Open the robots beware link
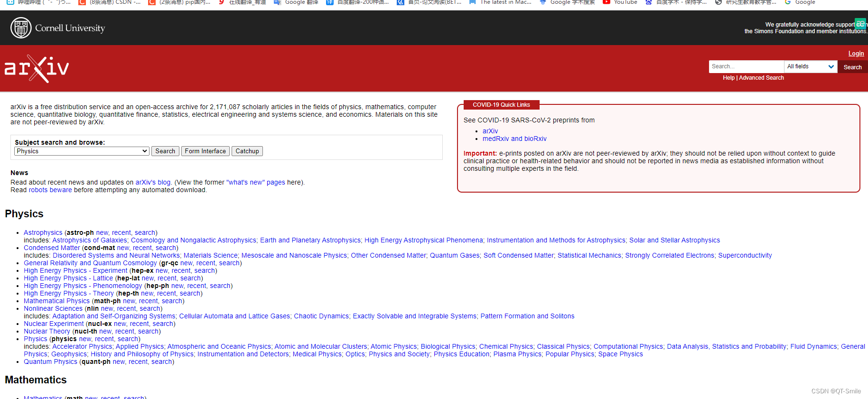868x399 pixels. (x=50, y=190)
